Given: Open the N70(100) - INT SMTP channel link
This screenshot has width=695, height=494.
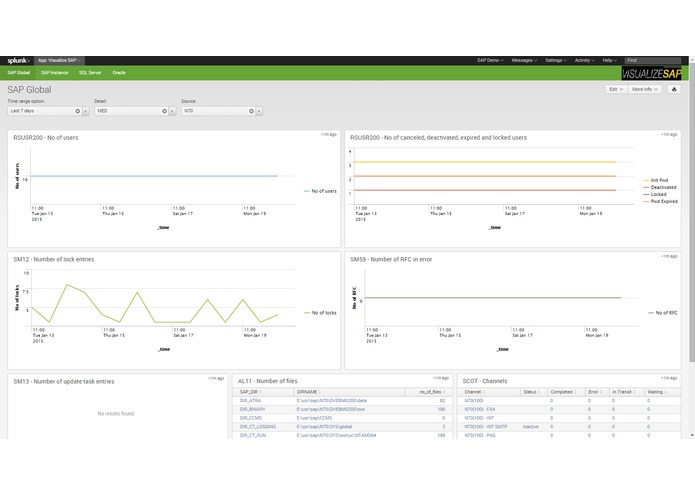Looking at the screenshot, I should [485, 427].
